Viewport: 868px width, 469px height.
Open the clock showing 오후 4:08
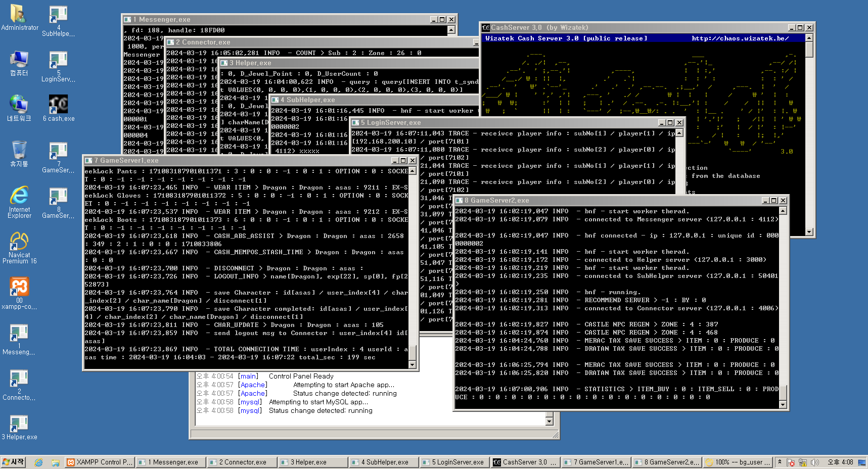coord(840,462)
